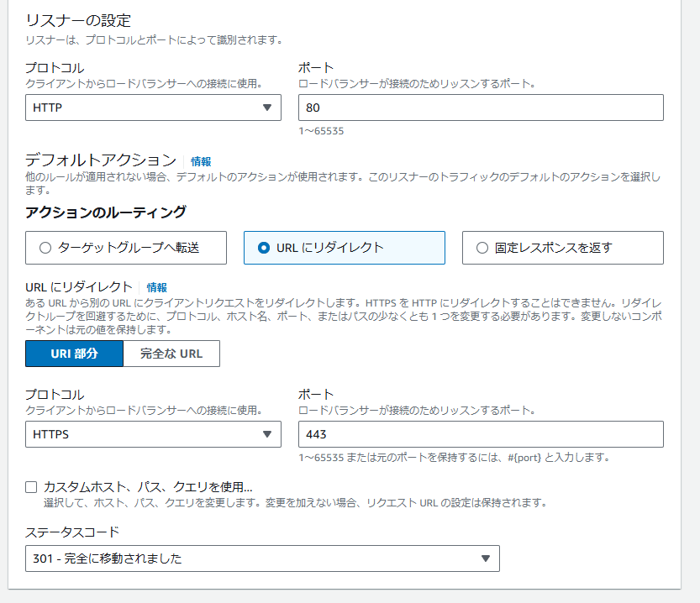The height and width of the screenshot is (603, 700).
Task: Click the リスナーの設定 heading
Action: (78, 20)
